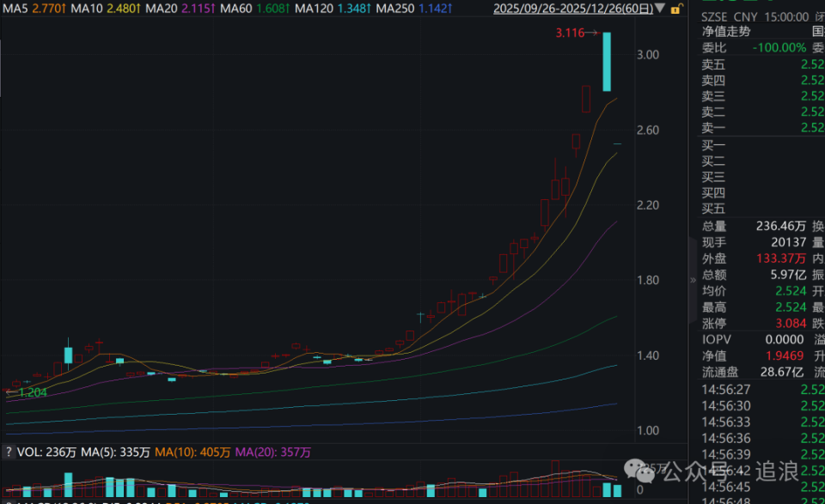Select the 14:56:33 trade tick row

(x=763, y=422)
